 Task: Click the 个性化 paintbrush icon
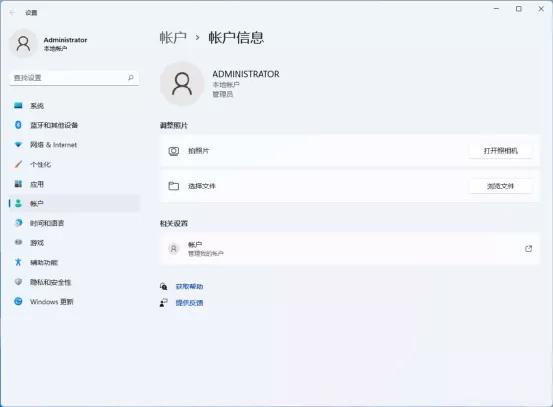click(x=18, y=164)
